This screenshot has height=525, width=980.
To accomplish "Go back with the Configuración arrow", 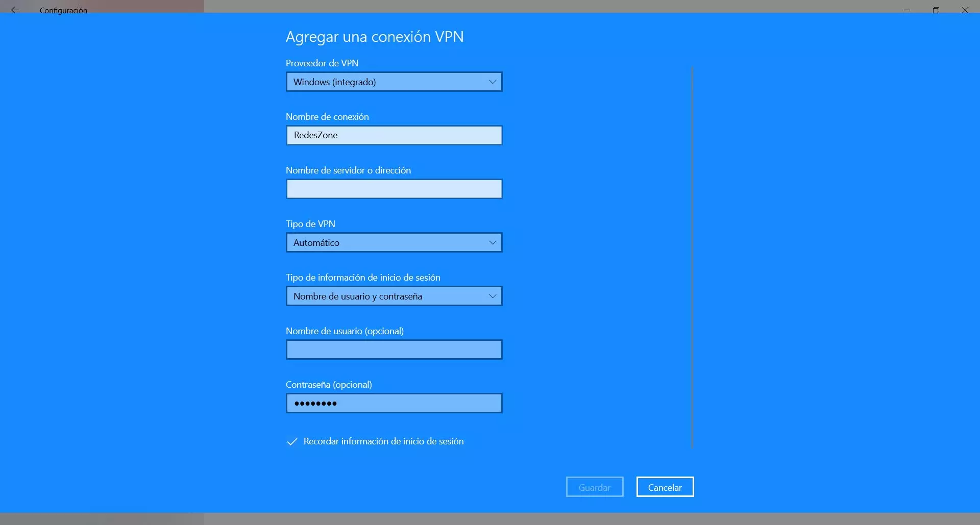I will point(15,10).
